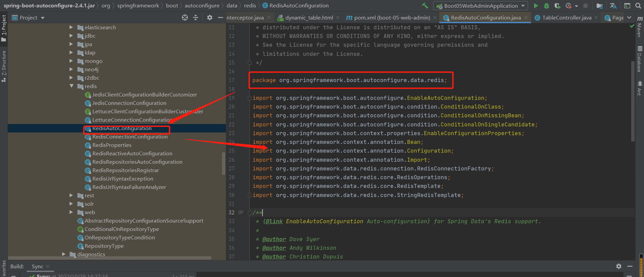
Task: Expand the web package
Action: click(71, 212)
